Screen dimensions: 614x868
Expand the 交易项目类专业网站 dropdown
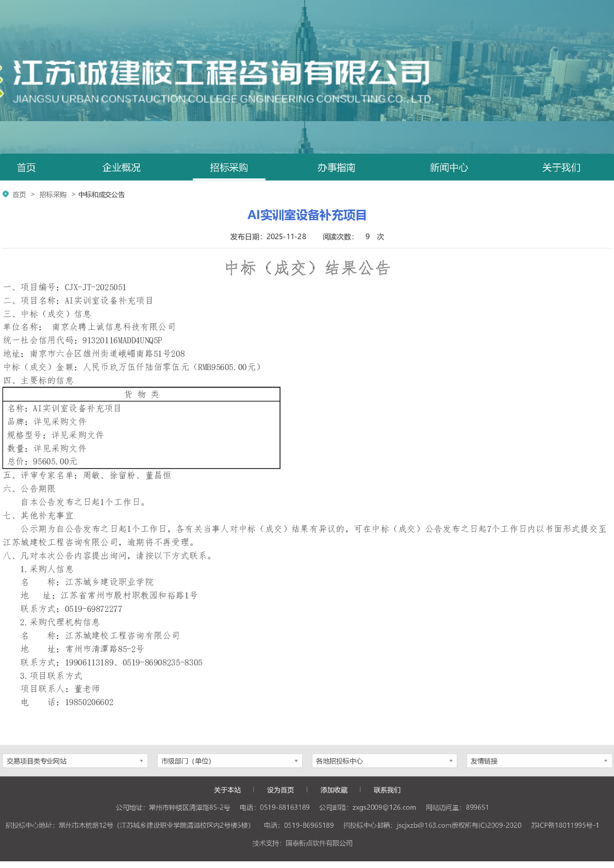(75, 761)
